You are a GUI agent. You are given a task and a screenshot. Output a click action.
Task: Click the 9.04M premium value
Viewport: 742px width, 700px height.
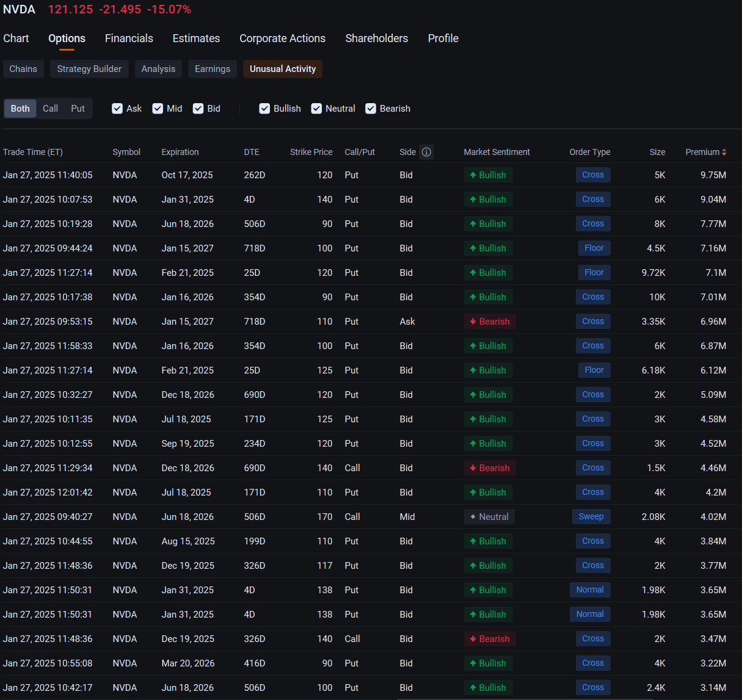tap(713, 200)
